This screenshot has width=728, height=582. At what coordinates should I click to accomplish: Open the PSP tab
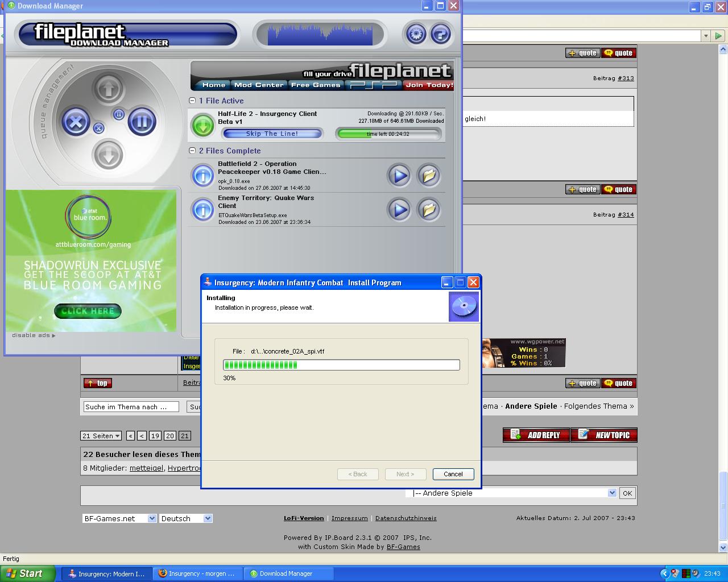373,85
